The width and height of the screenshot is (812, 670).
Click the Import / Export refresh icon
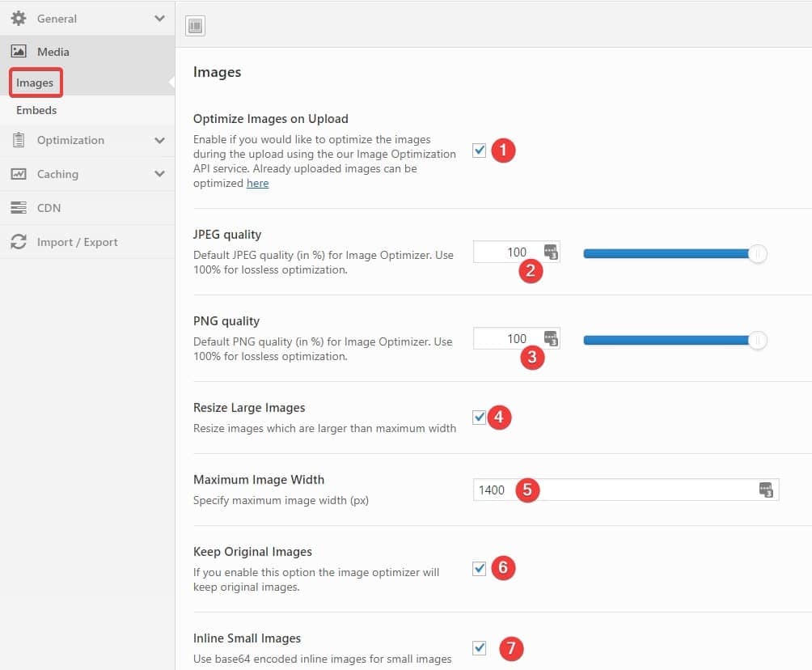(18, 242)
